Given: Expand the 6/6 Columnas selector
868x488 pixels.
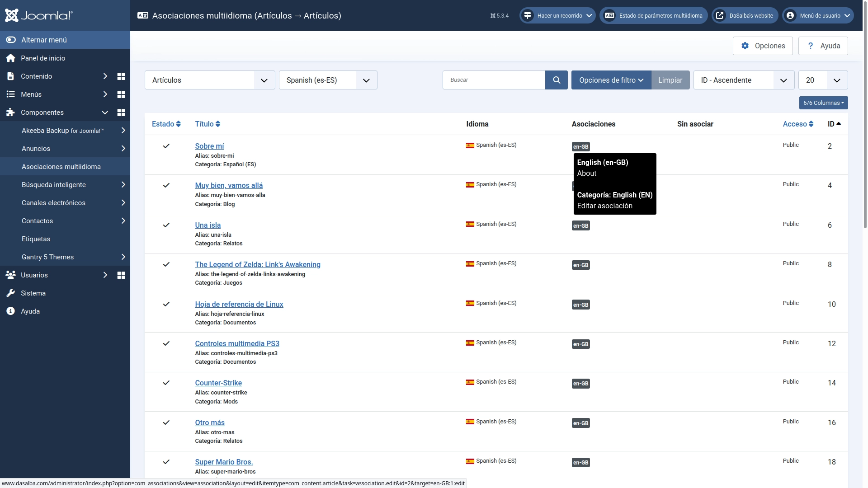Looking at the screenshot, I should [x=823, y=103].
